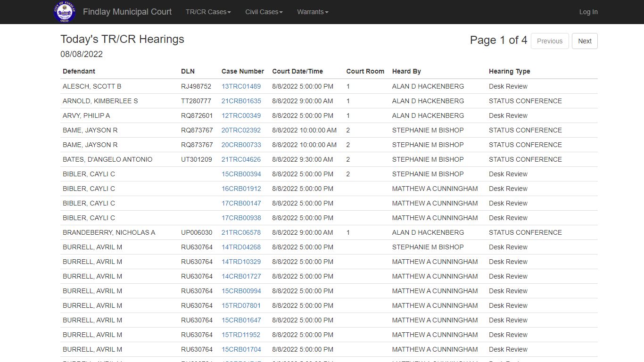644x362 pixels.
Task: Select defendant name ARVY, PHILIP A
Action: point(86,115)
